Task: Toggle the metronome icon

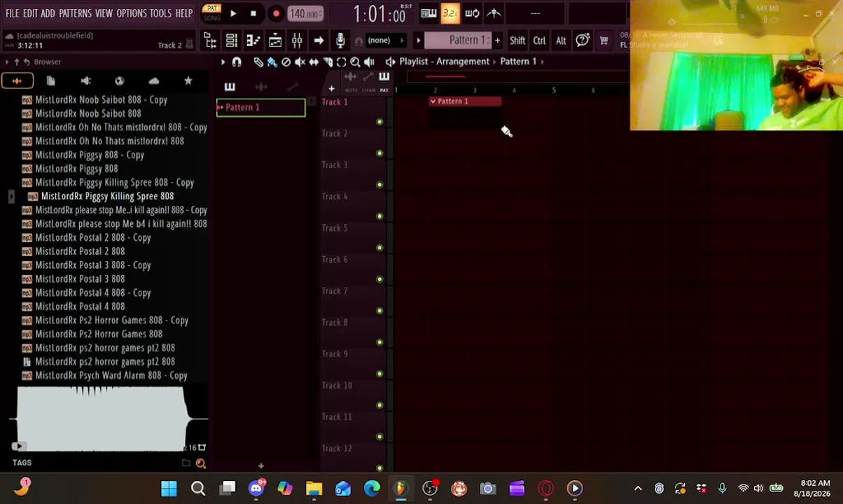Action: tap(494, 13)
